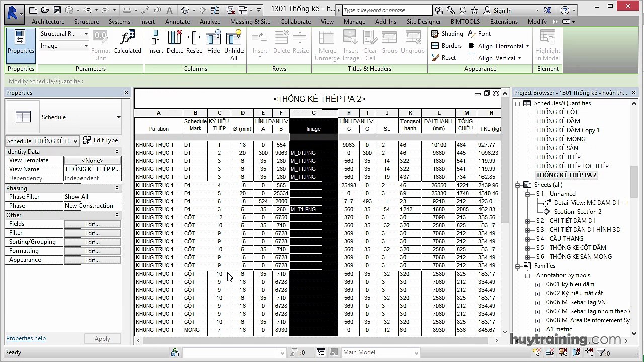Collapse the Schedules/Quantities tree node

518,103
